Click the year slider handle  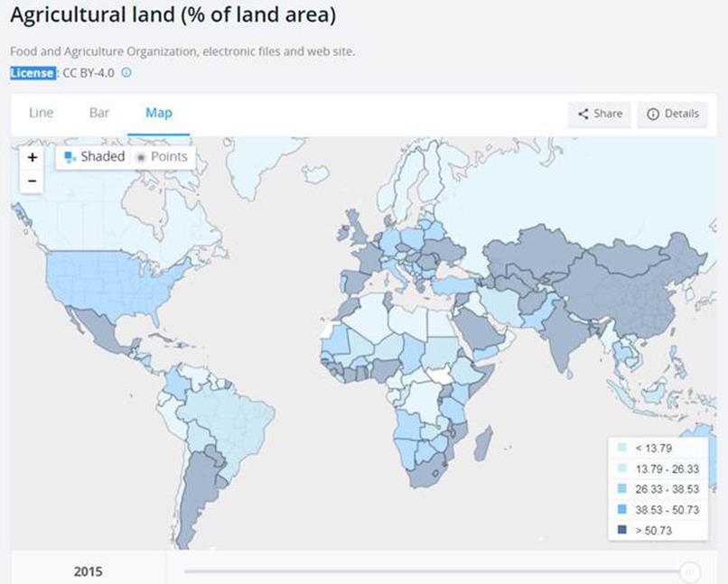coord(690,571)
